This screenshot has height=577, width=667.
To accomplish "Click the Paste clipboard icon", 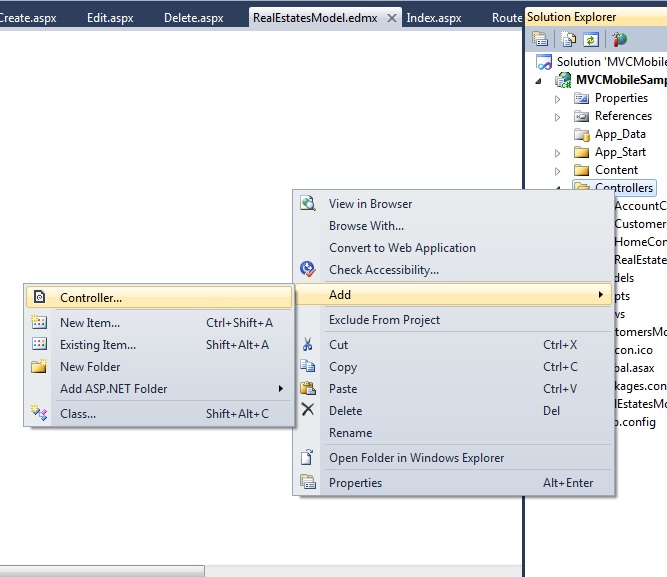I will point(307,388).
